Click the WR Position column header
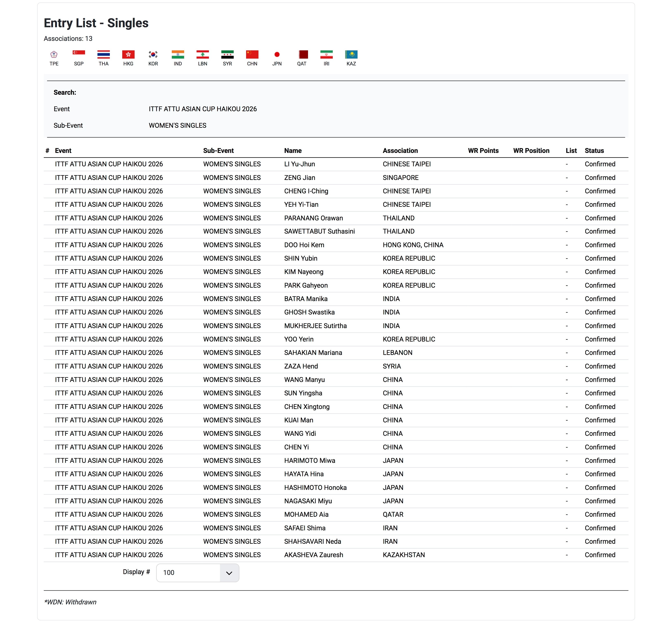The height and width of the screenshot is (624, 672). click(531, 151)
